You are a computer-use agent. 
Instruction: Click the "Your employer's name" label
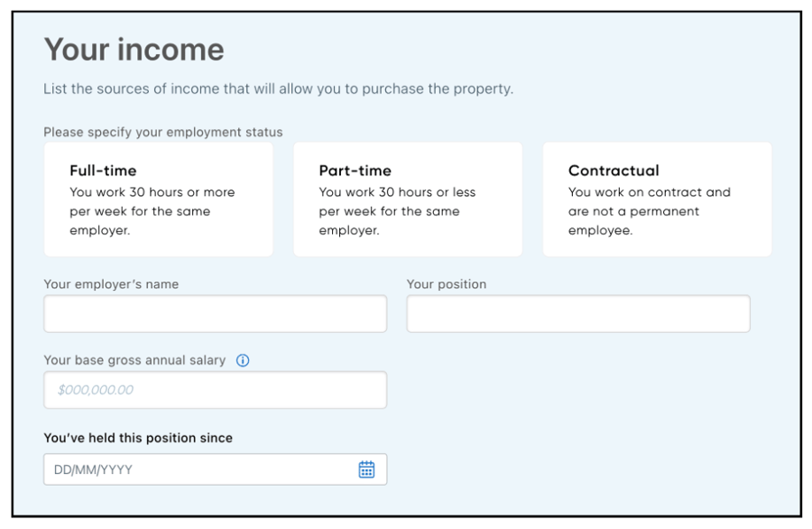pos(111,284)
